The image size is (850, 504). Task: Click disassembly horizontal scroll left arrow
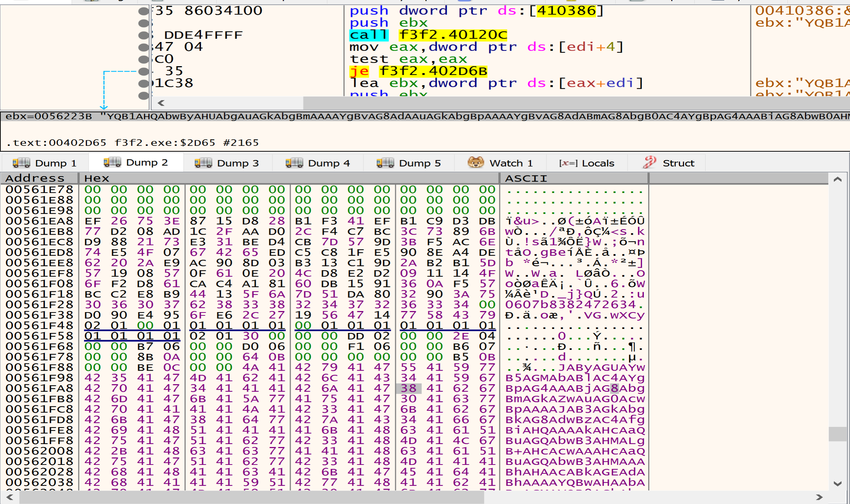click(161, 103)
